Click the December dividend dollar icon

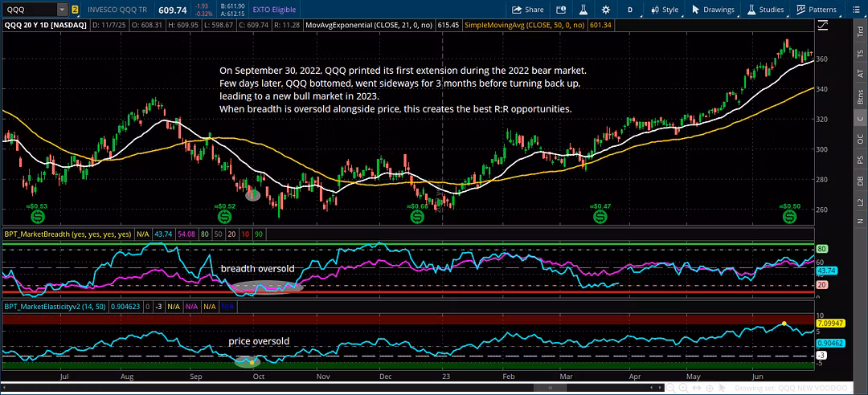[x=416, y=217]
